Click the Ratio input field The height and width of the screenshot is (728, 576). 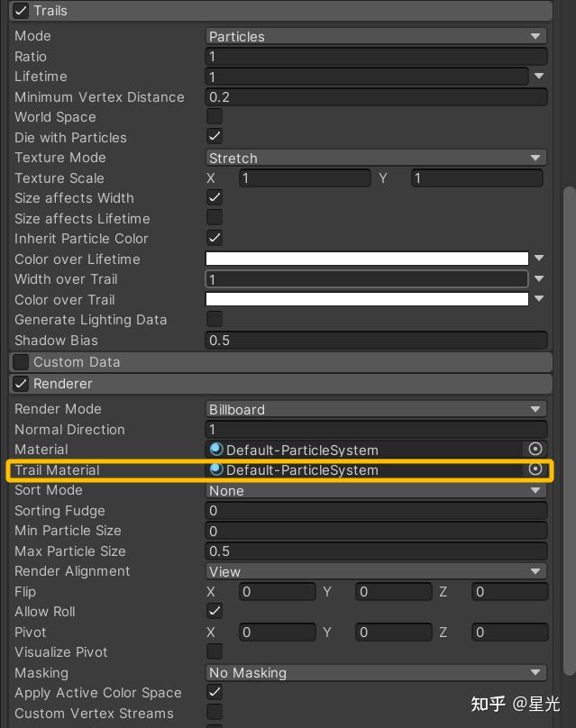(376, 56)
